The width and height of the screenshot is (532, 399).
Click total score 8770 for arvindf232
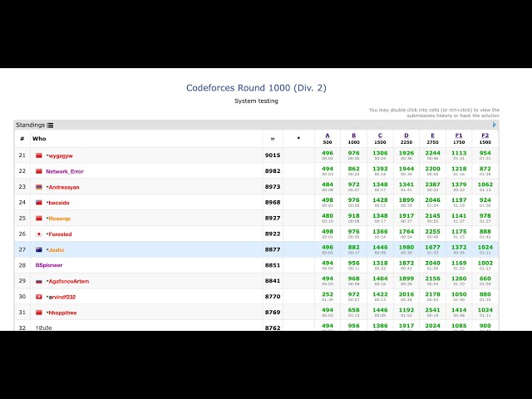click(273, 297)
